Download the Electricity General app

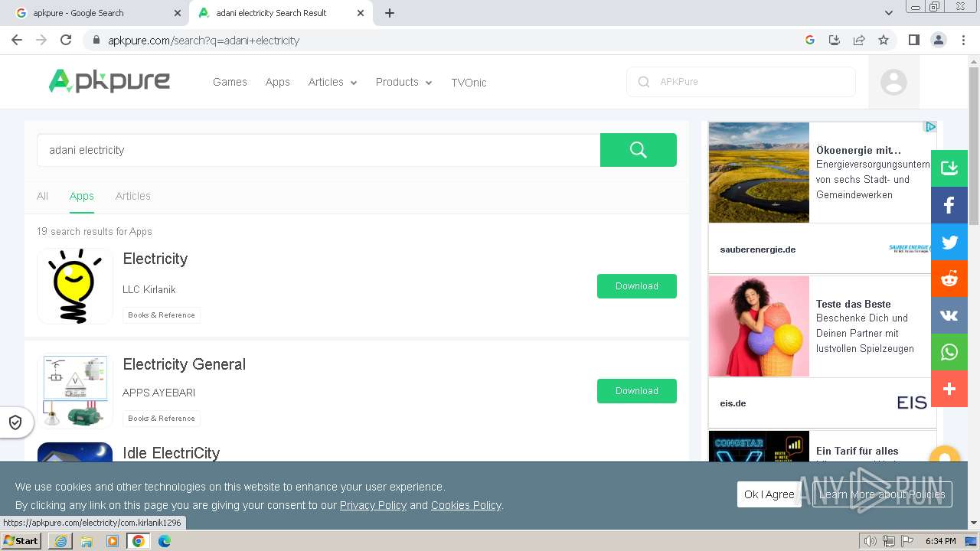[x=637, y=391]
